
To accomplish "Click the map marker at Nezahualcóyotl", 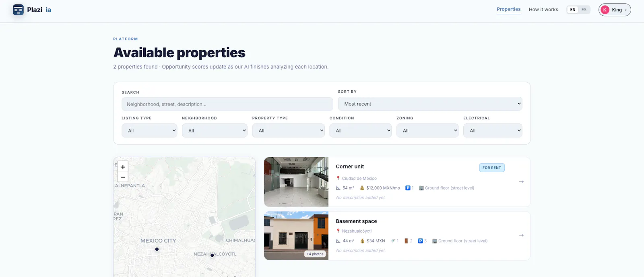I will 212,255.
